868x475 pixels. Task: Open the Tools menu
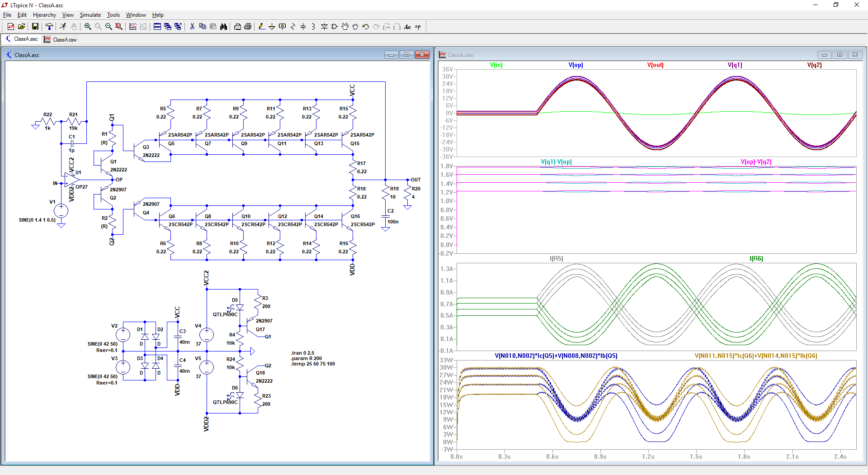tap(113, 15)
